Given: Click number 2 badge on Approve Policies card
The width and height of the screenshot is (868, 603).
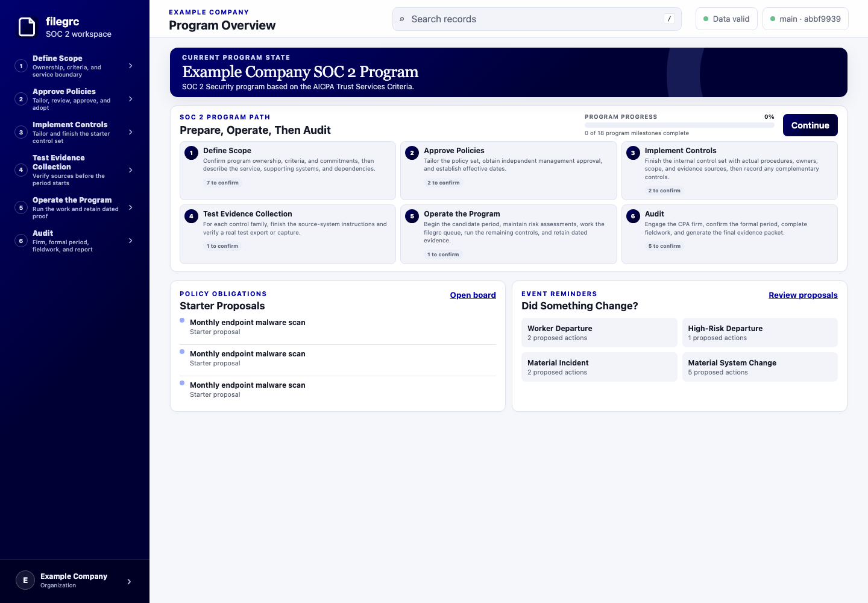Looking at the screenshot, I should point(412,153).
